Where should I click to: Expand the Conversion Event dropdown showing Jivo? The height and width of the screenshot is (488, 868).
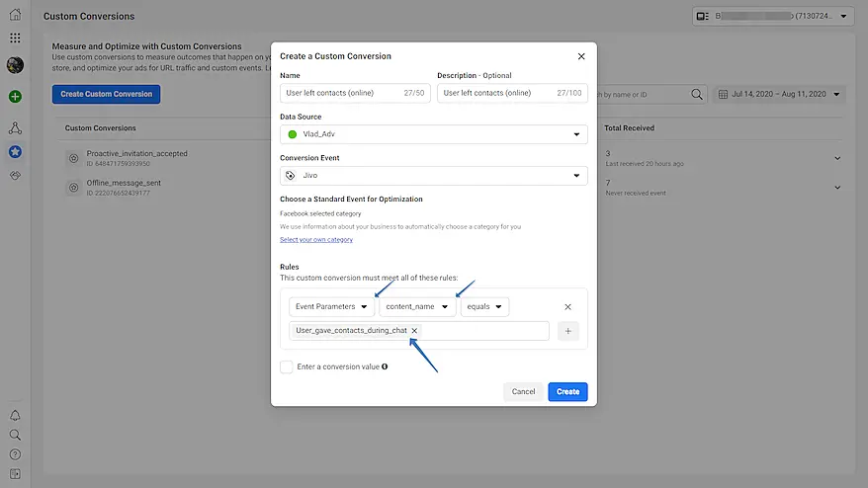click(x=433, y=176)
